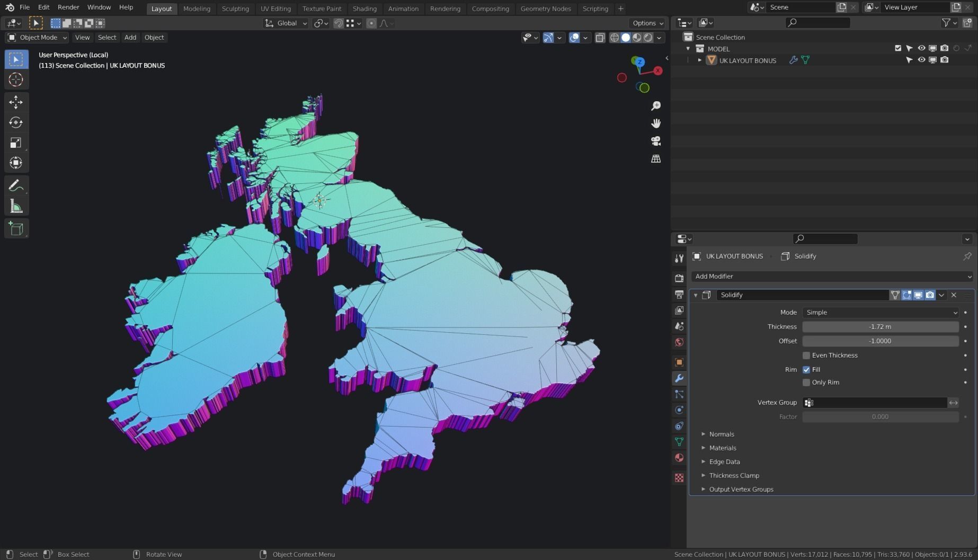
Task: Select the Cursor tool in toolbar
Action: (16, 79)
